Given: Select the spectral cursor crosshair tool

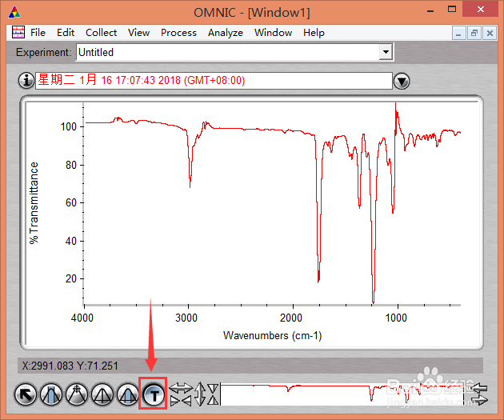Looking at the screenshot, I should coord(77,394).
